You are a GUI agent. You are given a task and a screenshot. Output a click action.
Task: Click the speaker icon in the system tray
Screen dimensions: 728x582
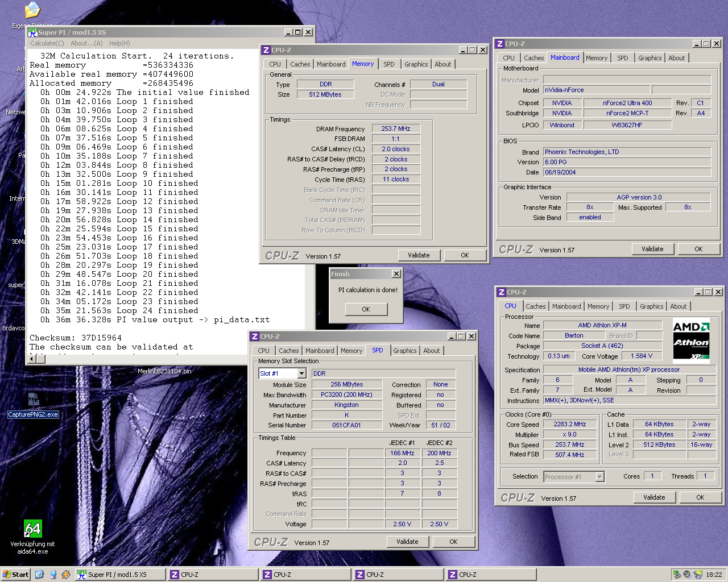coord(686,574)
